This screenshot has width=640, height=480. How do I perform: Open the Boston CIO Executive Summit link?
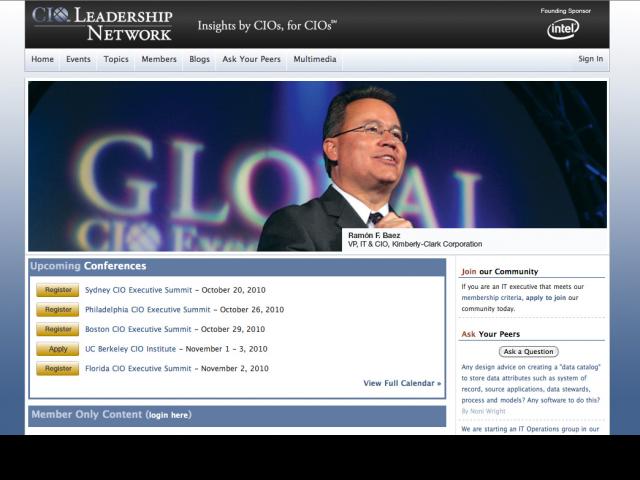click(138, 329)
